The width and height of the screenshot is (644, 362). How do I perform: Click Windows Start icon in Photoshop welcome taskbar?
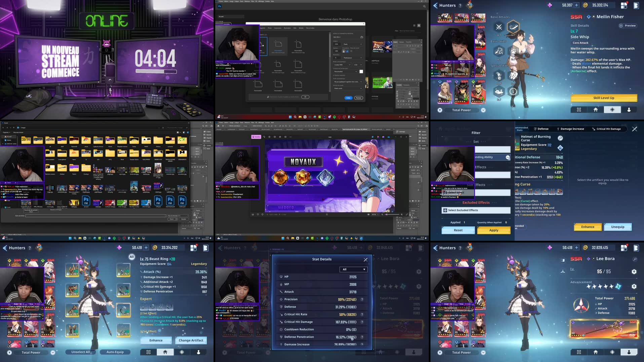click(290, 117)
